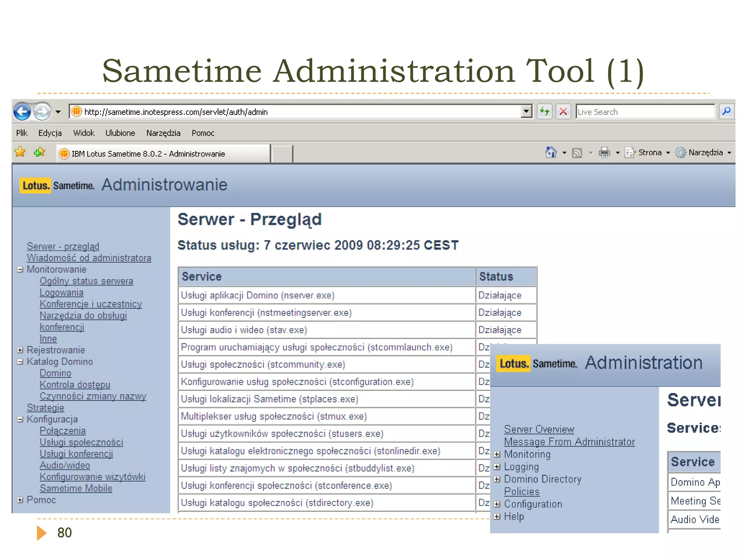This screenshot has width=747, height=560.
Task: Expand the Monitoring node in English panel
Action: click(x=497, y=454)
